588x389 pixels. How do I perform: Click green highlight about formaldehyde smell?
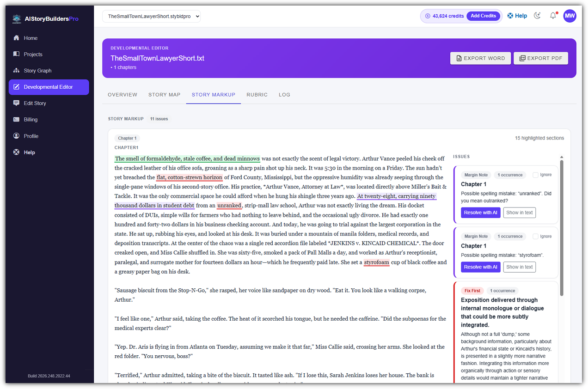(x=187, y=158)
